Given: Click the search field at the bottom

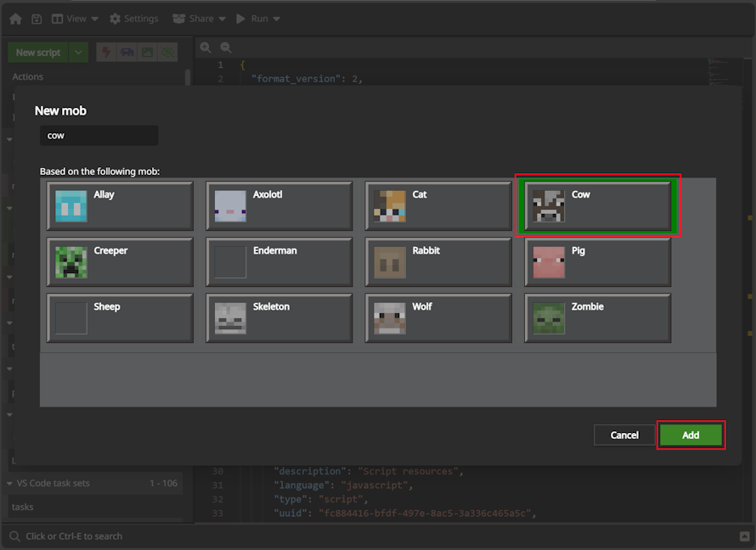Looking at the screenshot, I should (85, 536).
